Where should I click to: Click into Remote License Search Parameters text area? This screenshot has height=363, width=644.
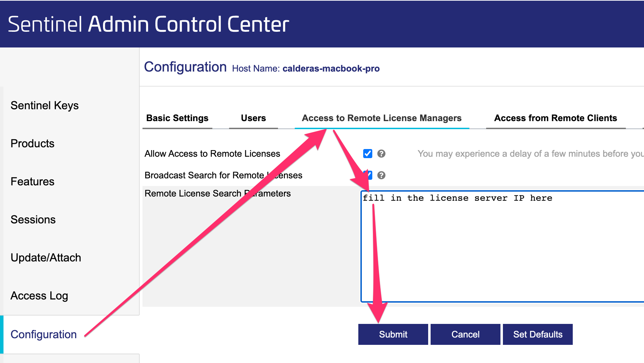(x=503, y=246)
